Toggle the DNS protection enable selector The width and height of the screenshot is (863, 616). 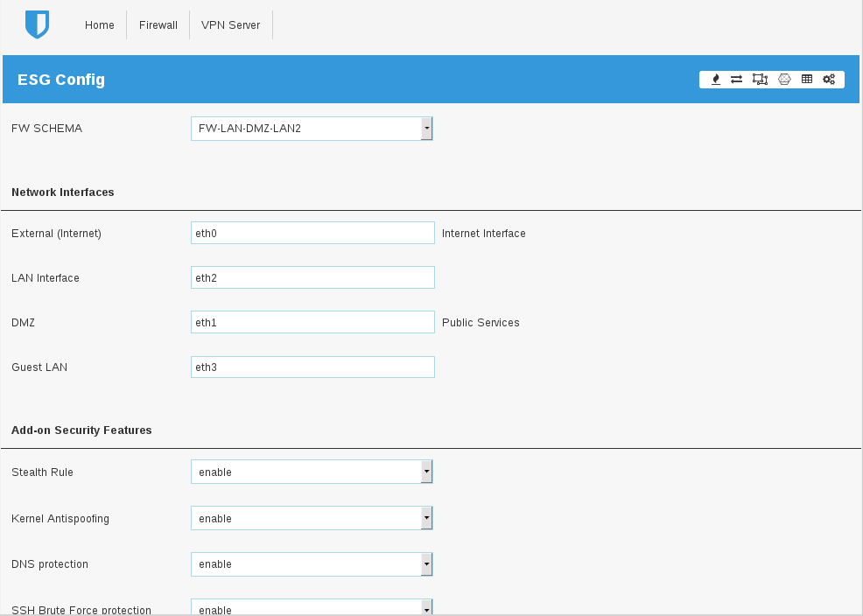click(x=312, y=564)
